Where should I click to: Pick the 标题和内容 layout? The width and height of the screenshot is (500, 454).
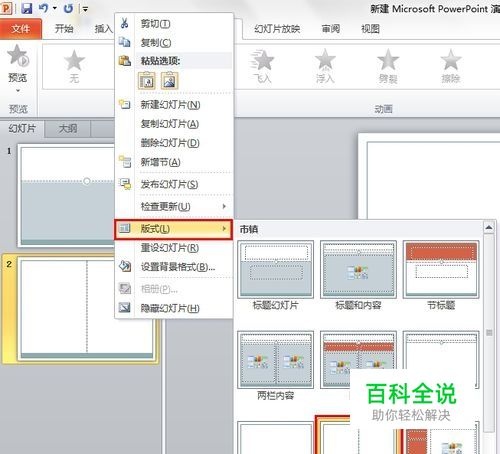coord(358,275)
